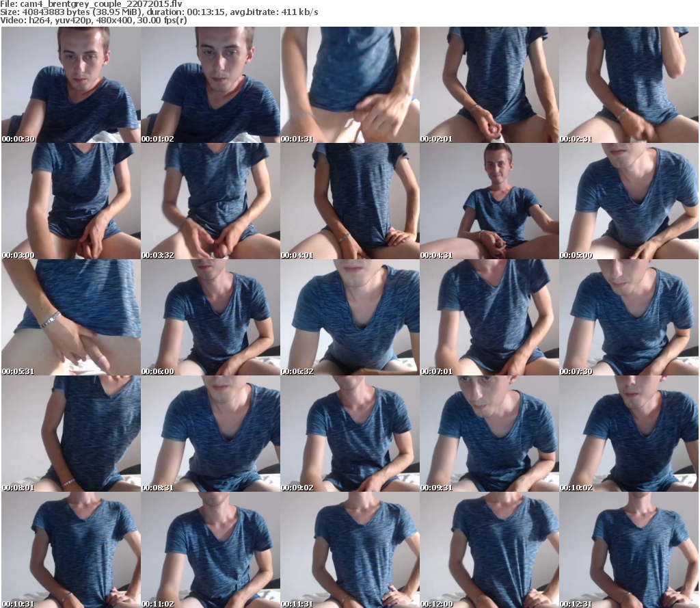
Task: Select the frame labeled 00:01:02
Action: click(211, 85)
